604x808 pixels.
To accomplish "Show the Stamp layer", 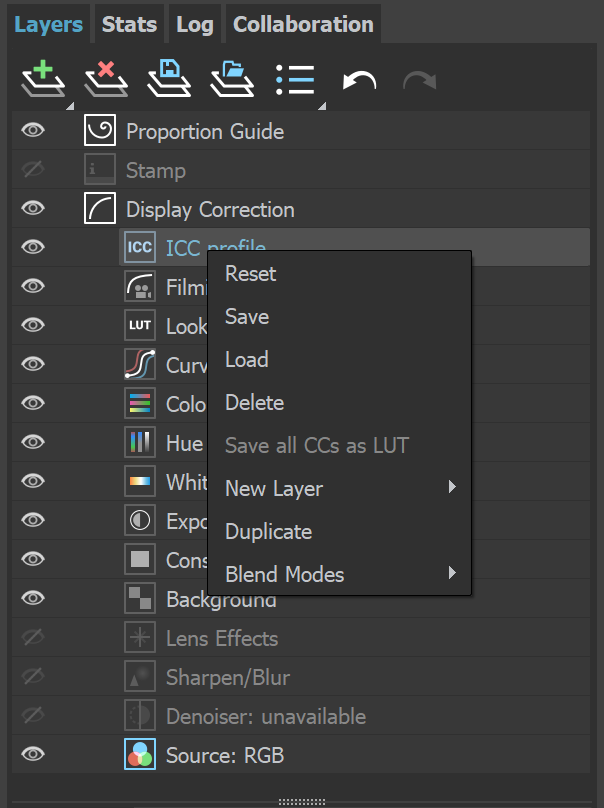I will point(33,169).
